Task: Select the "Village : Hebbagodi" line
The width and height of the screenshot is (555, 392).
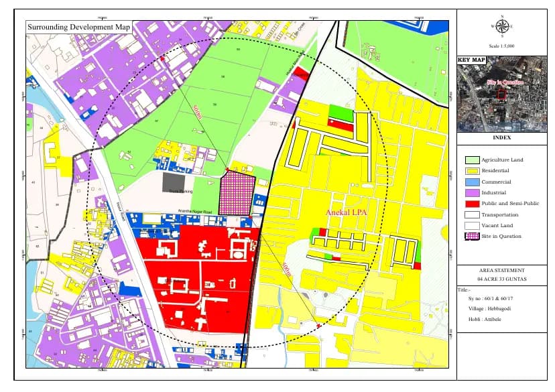Action: click(489, 308)
